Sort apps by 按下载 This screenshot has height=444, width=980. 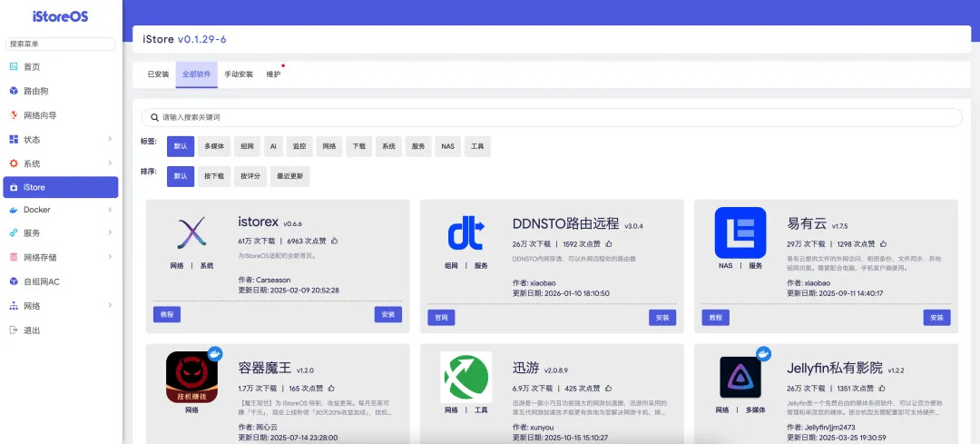coord(213,176)
